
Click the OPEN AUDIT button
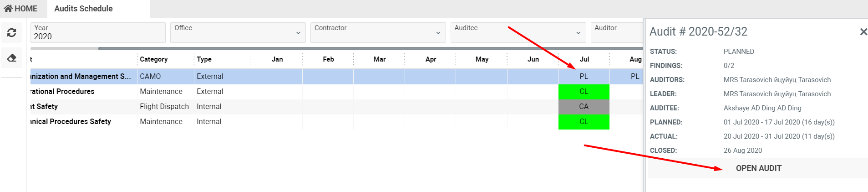point(758,168)
